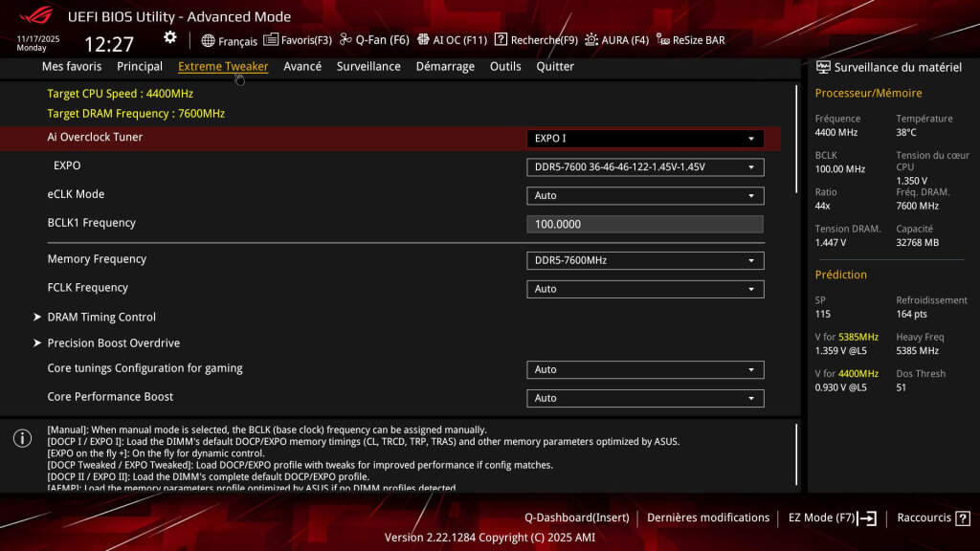This screenshot has width=980, height=551.
Task: Expand Precision Boost Overdrive
Action: coord(113,342)
